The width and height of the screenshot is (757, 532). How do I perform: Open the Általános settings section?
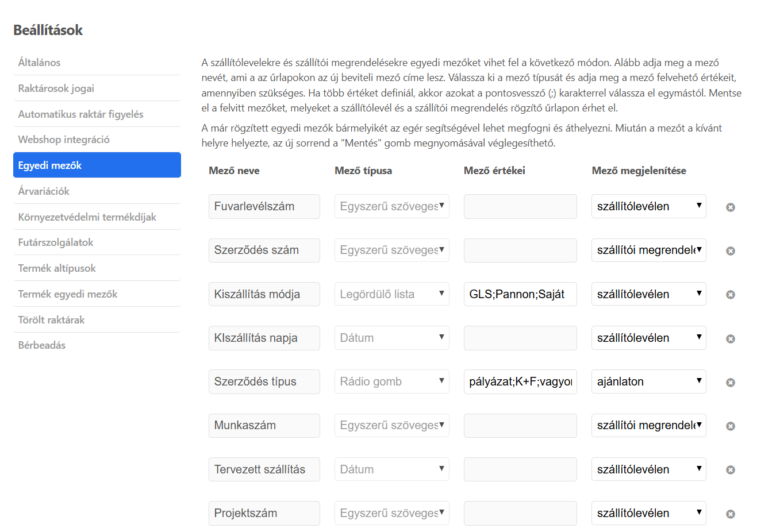click(97, 63)
